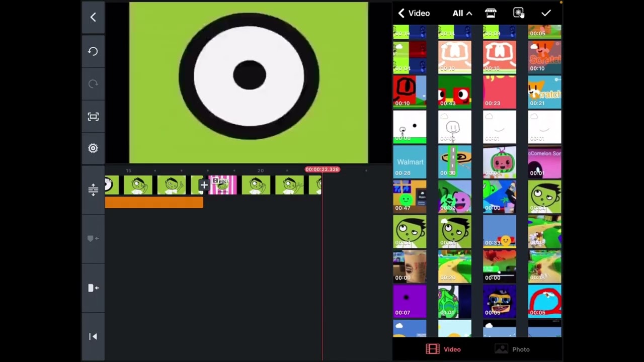Image resolution: width=644 pixels, height=362 pixels.
Task: Confirm selection with the checkmark
Action: pos(546,13)
